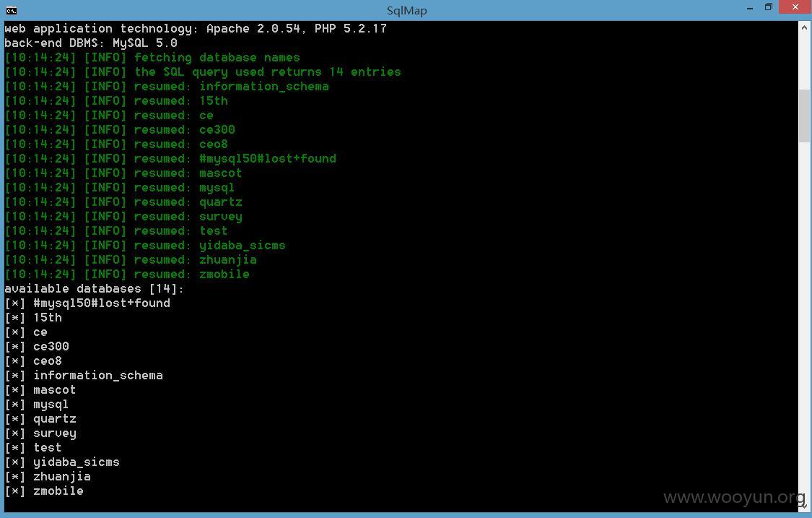Minimize the SqlMap window
812x518 pixels.
tap(749, 8)
